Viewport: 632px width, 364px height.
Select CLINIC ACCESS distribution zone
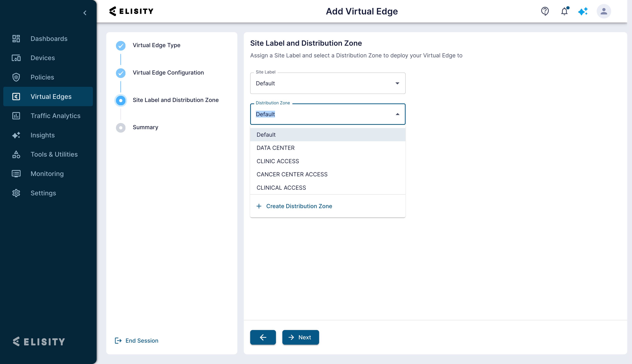328,161
